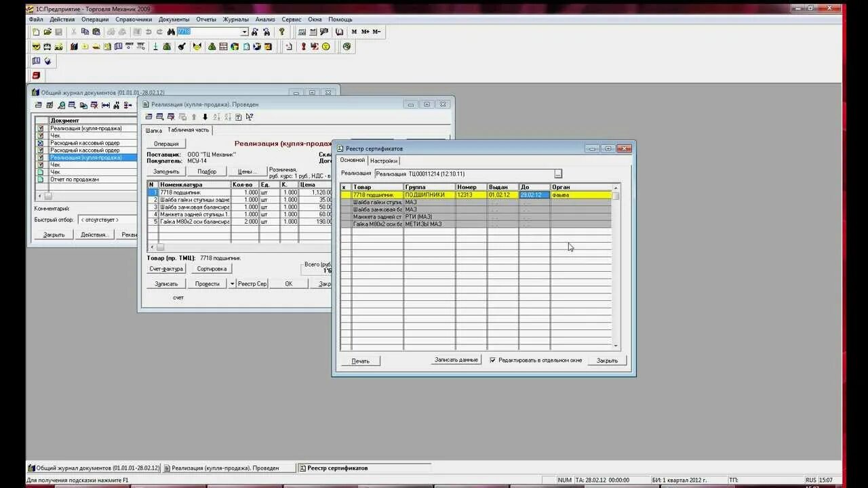The height and width of the screenshot is (488, 868).
Task: Switch to the Шапка tab
Action: coord(154,130)
